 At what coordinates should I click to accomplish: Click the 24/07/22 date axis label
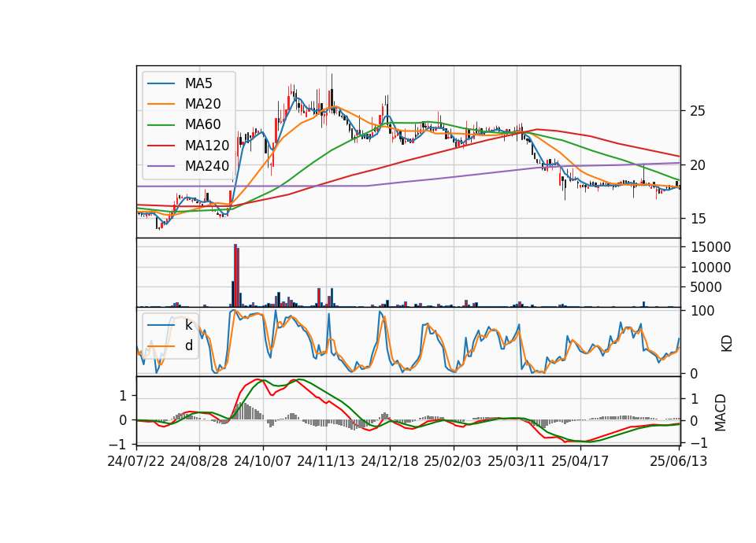pos(136,461)
